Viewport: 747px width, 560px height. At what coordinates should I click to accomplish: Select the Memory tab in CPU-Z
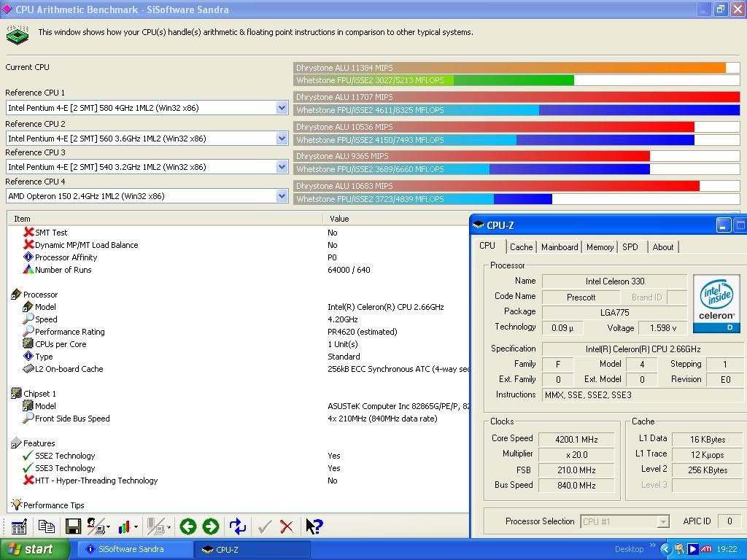coord(600,247)
